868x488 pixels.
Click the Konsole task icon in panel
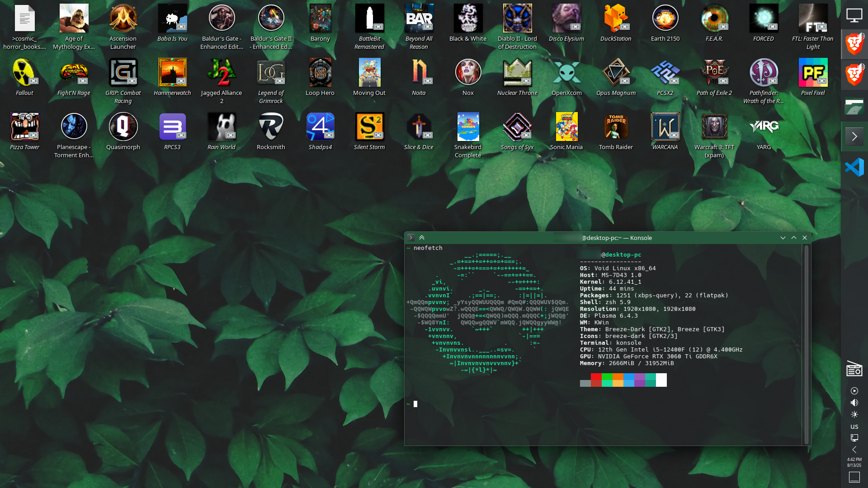click(x=854, y=136)
